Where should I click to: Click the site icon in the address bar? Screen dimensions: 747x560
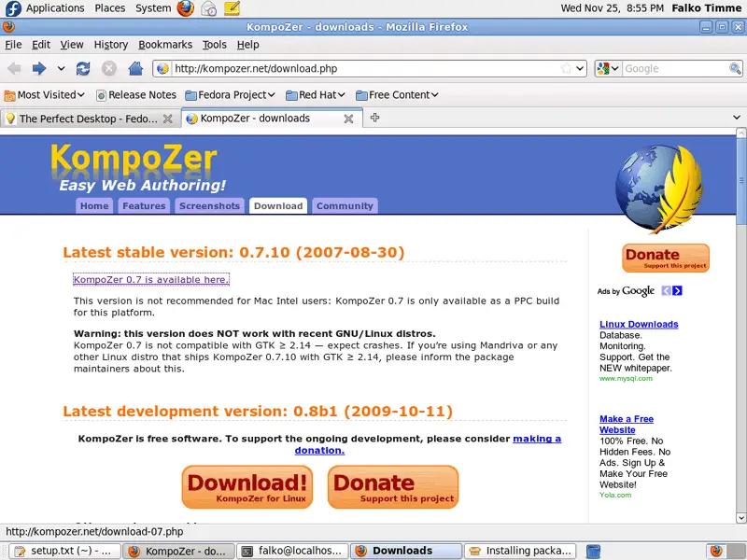[162, 68]
